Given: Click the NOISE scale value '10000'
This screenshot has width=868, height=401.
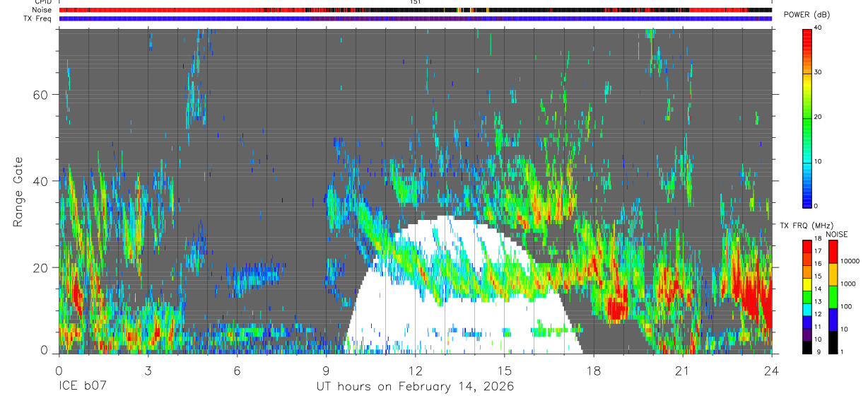Looking at the screenshot, I should (x=848, y=261).
